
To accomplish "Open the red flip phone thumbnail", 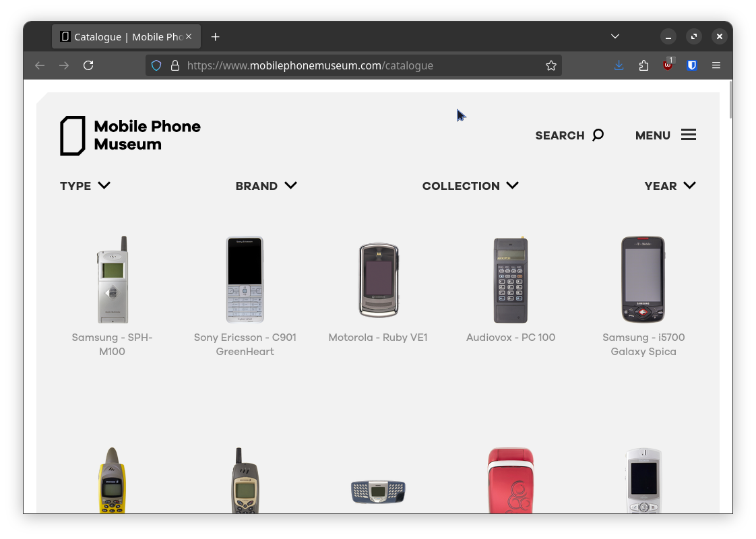I will pos(511,480).
